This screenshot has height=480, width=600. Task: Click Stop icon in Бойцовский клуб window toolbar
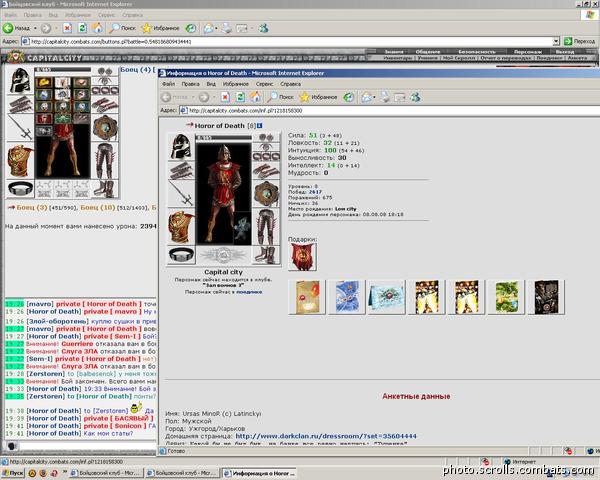[x=67, y=28]
